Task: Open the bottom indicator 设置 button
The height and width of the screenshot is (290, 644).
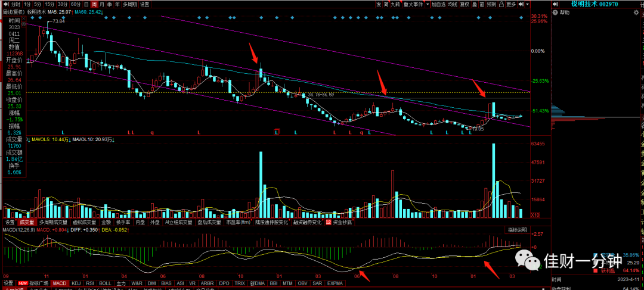Action: (x=8, y=283)
